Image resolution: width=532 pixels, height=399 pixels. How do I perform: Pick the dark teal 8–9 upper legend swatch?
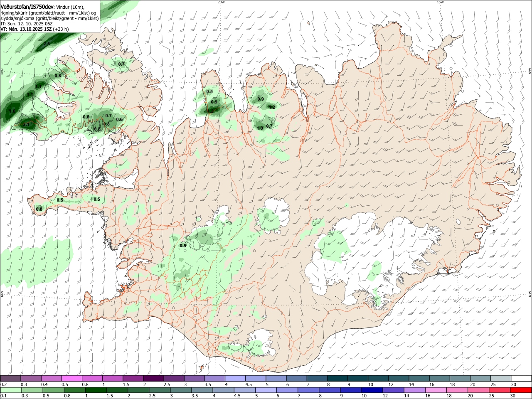click(337, 378)
